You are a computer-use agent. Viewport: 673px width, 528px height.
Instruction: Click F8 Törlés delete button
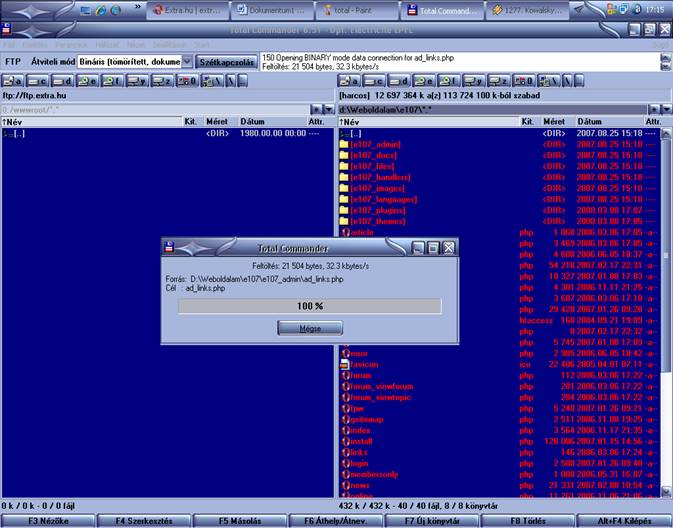tap(528, 521)
